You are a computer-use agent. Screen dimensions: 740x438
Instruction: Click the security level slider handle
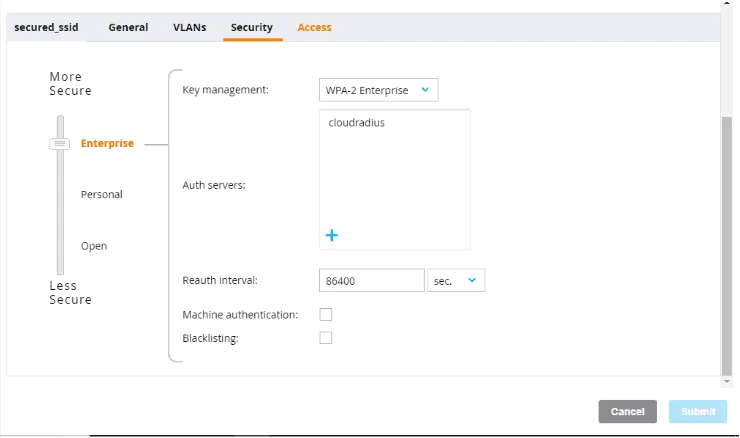[x=60, y=144]
